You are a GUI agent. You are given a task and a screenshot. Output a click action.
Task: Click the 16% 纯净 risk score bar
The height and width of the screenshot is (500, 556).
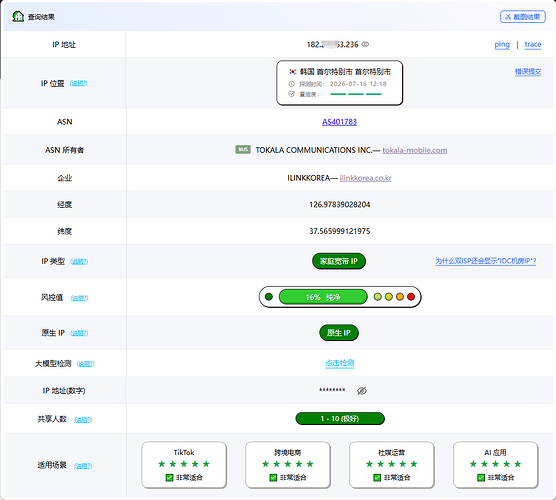coord(323,297)
